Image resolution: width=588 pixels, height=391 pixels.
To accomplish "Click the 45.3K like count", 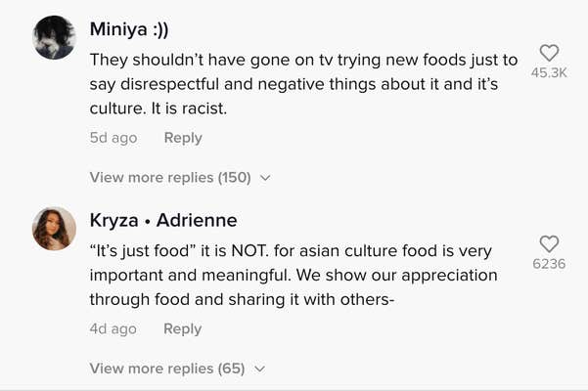I will [x=549, y=73].
